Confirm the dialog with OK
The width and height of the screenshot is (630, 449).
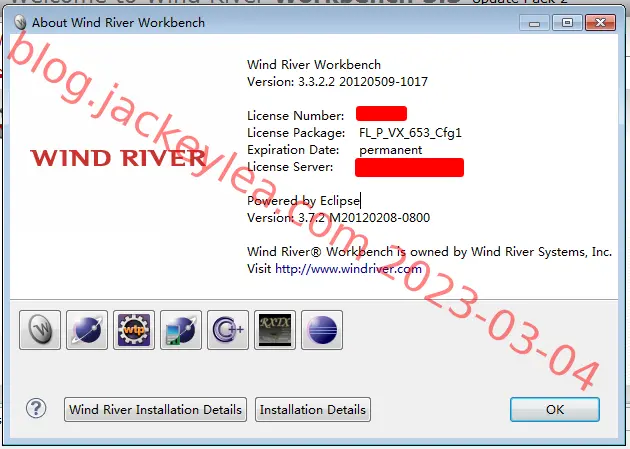[x=555, y=410]
